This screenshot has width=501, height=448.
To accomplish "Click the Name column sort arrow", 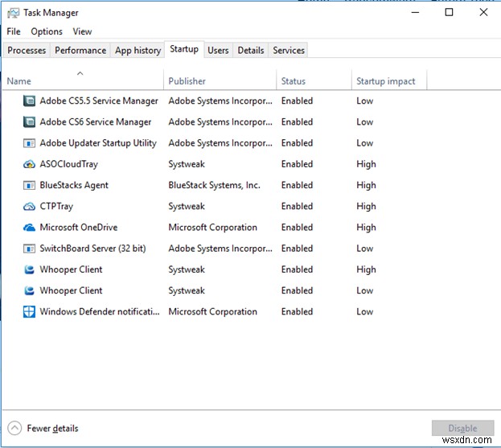I will 80,73.
